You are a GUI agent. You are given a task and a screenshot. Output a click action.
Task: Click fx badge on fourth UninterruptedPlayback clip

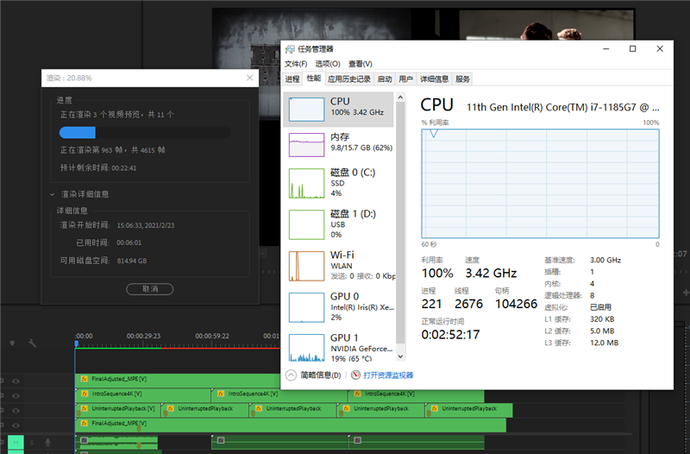(346, 409)
